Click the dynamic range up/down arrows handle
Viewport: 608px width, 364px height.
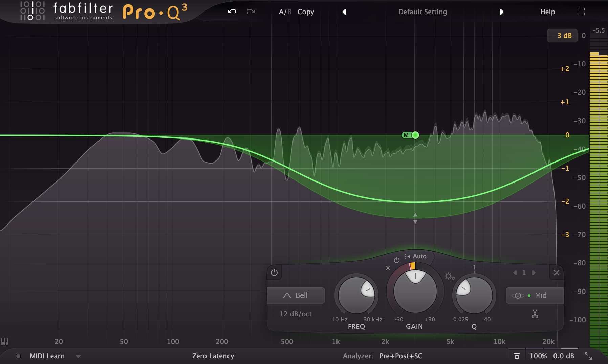[x=415, y=218]
